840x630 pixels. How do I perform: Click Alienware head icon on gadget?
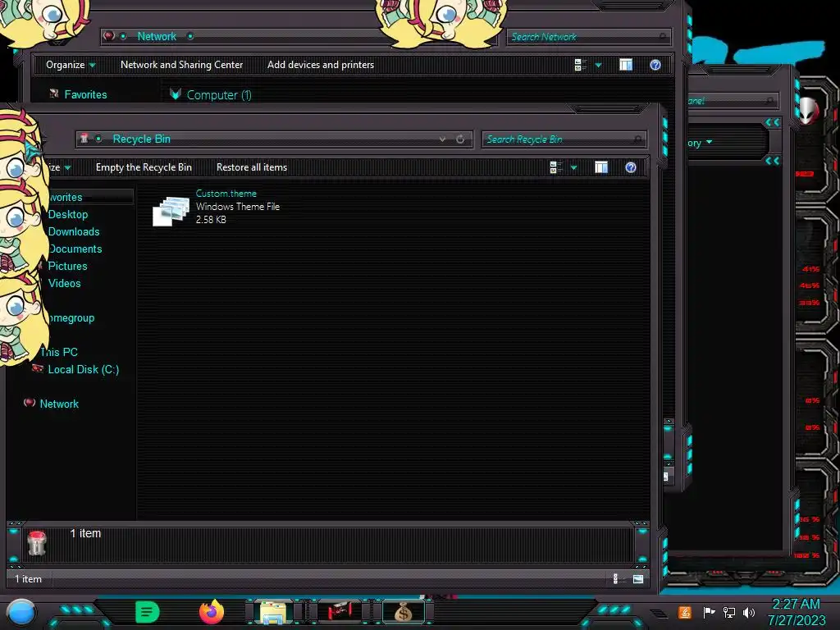point(808,111)
